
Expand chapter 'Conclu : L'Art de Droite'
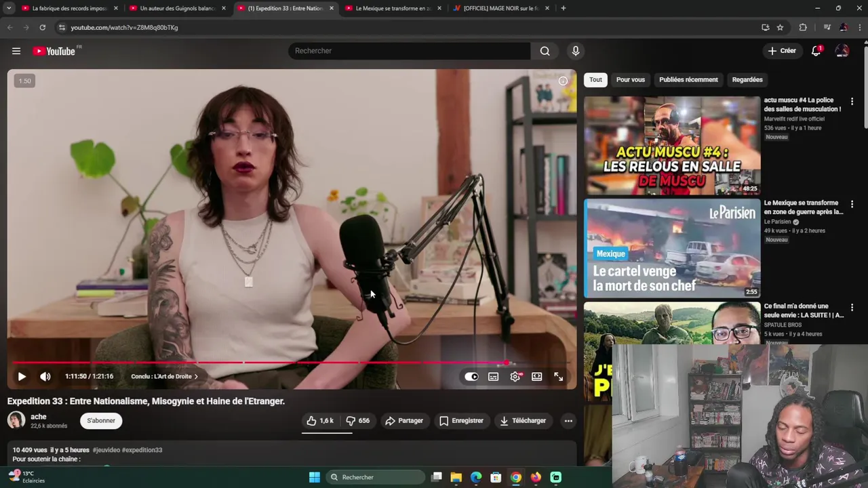pyautogui.click(x=165, y=376)
